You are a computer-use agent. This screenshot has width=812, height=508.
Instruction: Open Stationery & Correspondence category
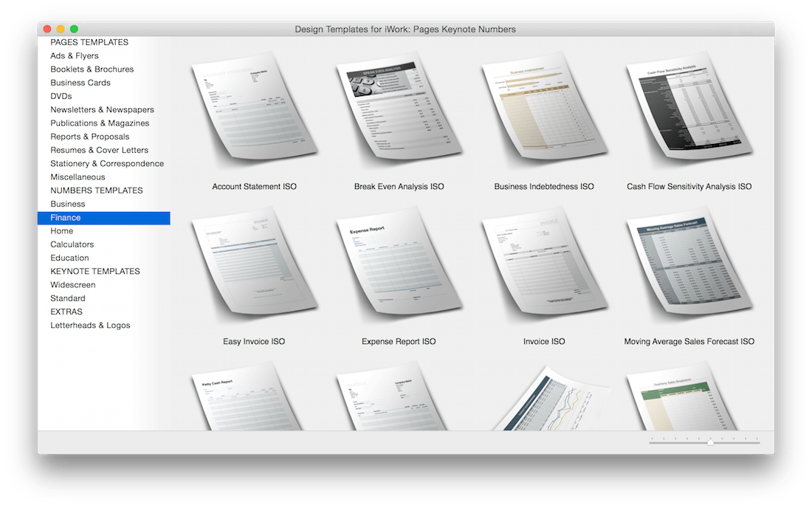click(x=107, y=164)
